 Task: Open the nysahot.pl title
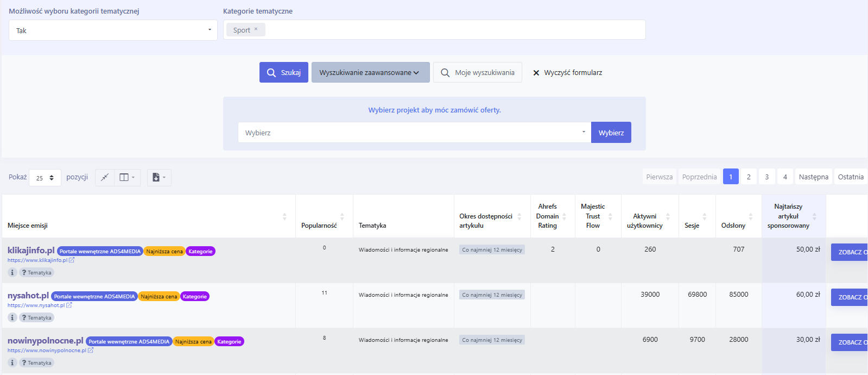coord(28,295)
